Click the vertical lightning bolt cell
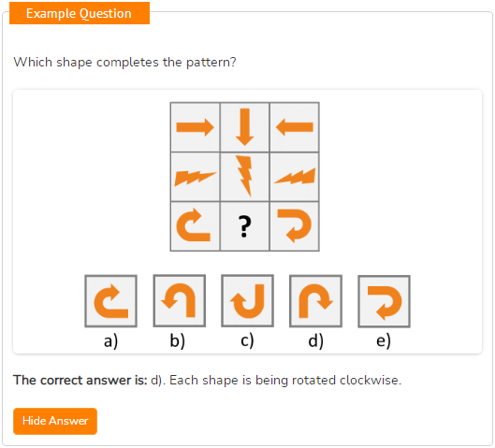 (x=244, y=177)
